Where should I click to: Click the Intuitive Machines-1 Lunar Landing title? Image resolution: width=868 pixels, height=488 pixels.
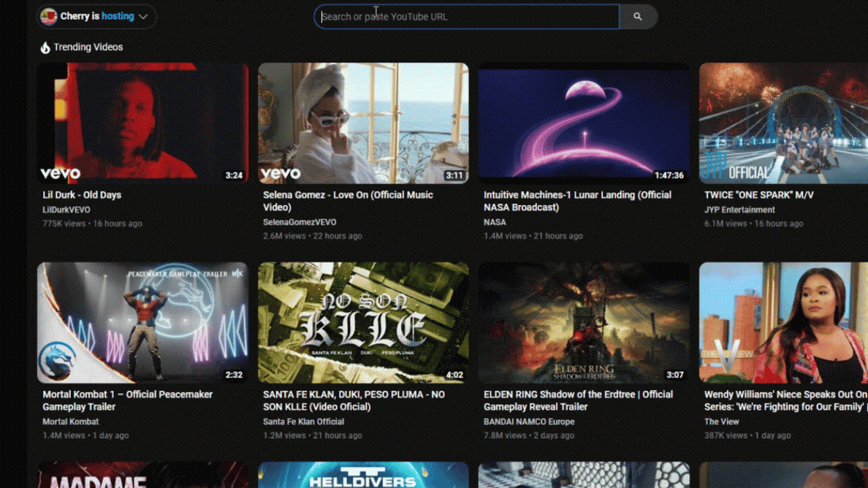click(x=578, y=201)
